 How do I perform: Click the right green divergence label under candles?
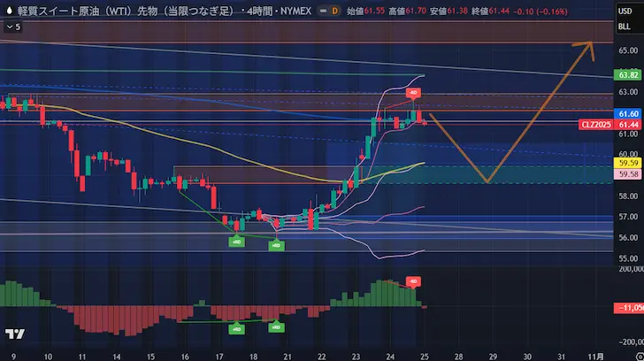276,244
